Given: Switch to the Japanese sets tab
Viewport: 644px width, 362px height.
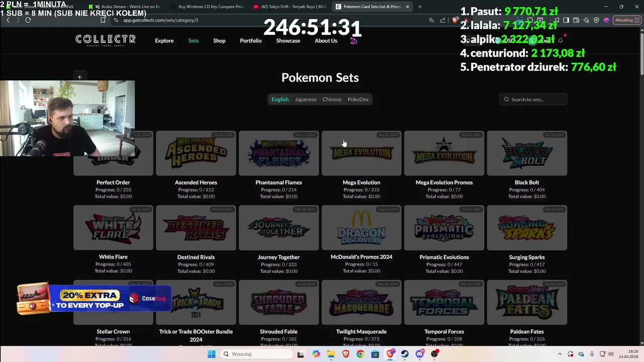Looking at the screenshot, I should pyautogui.click(x=305, y=100).
